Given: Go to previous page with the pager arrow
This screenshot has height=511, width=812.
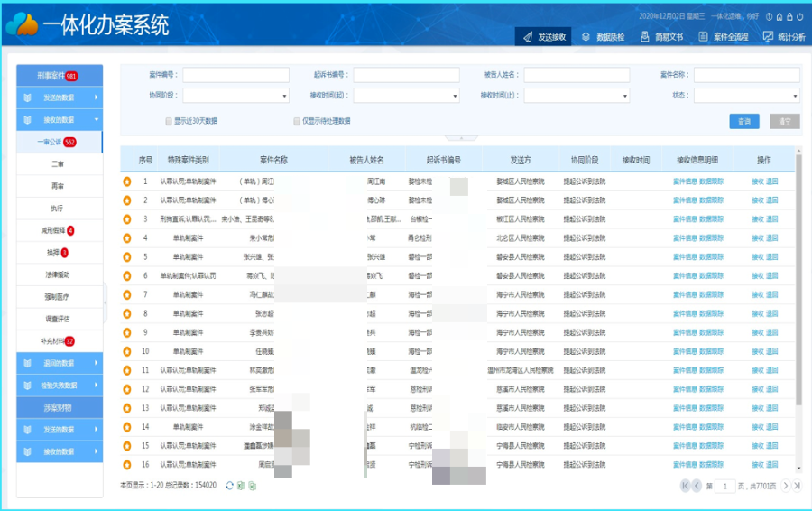Looking at the screenshot, I should tap(697, 486).
